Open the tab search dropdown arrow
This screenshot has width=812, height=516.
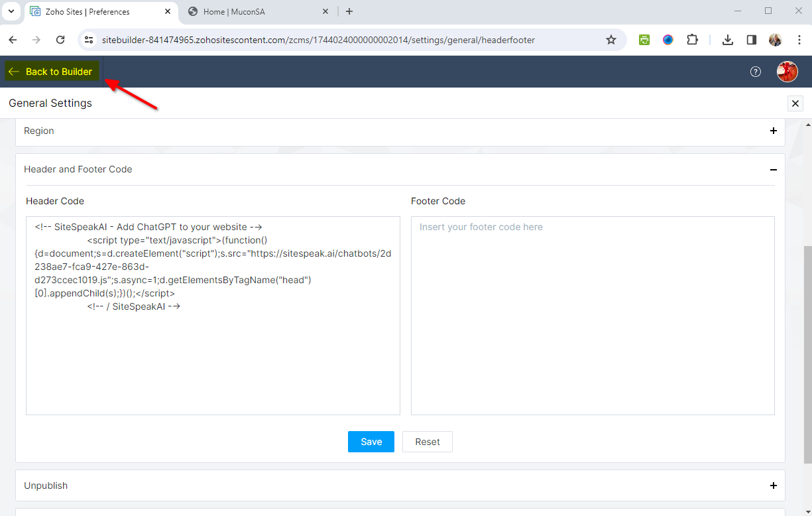point(11,11)
